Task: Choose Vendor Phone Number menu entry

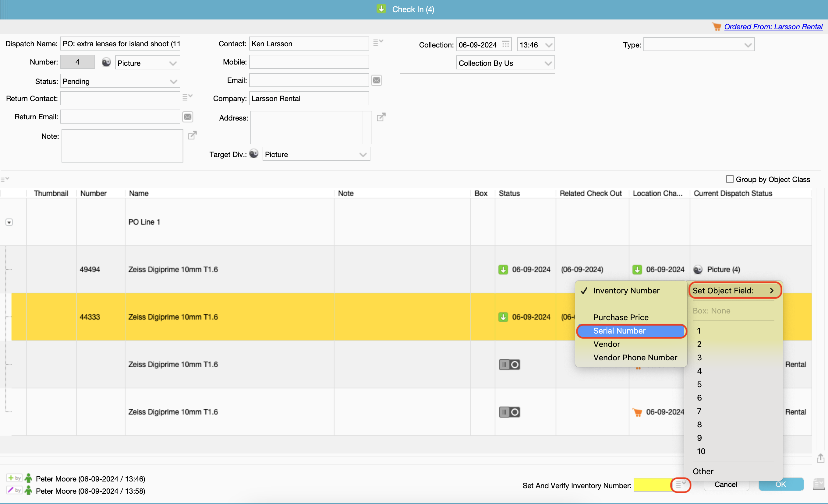Action: pos(635,358)
